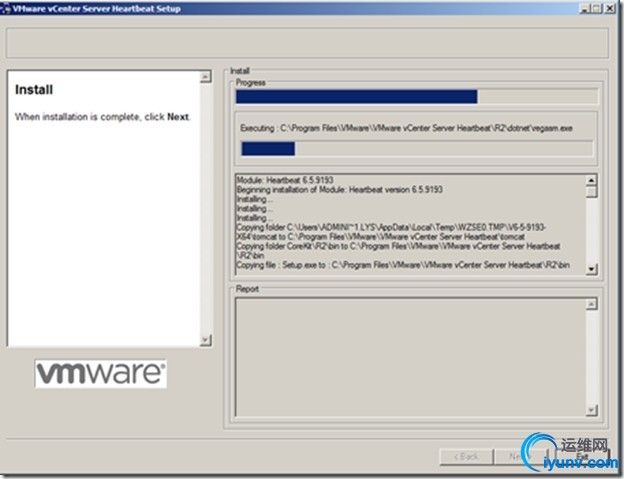
Task: Click the 'Install' heading in left pane
Action: 34,90
